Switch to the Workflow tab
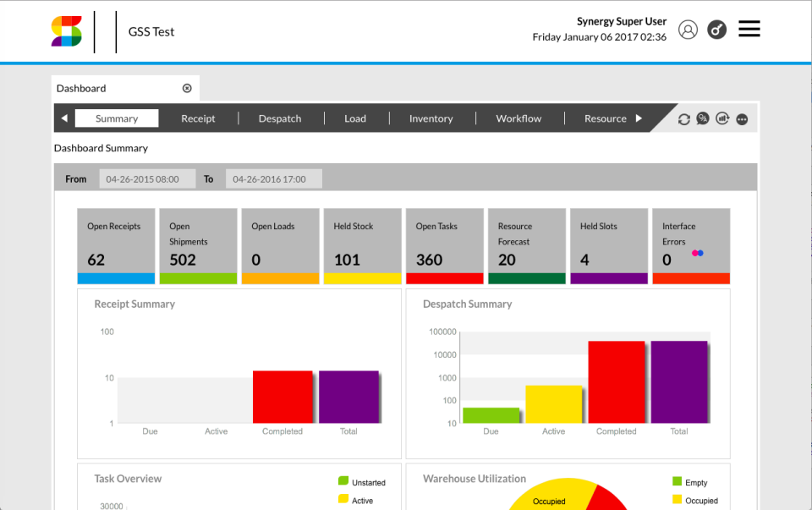Image resolution: width=812 pixels, height=510 pixels. coord(518,118)
